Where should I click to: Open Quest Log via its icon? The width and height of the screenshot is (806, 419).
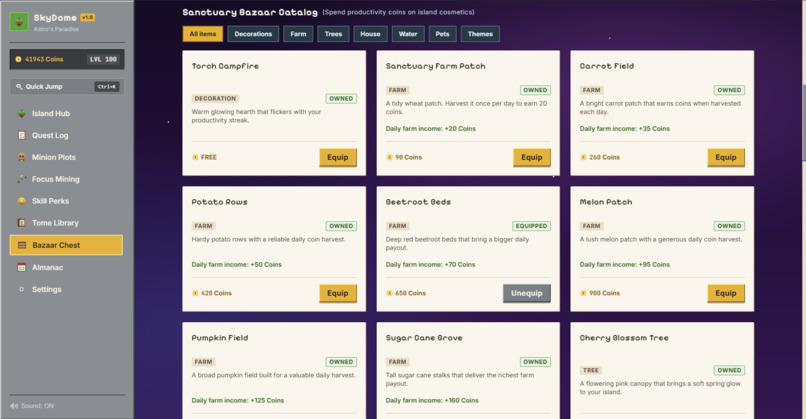pos(22,135)
